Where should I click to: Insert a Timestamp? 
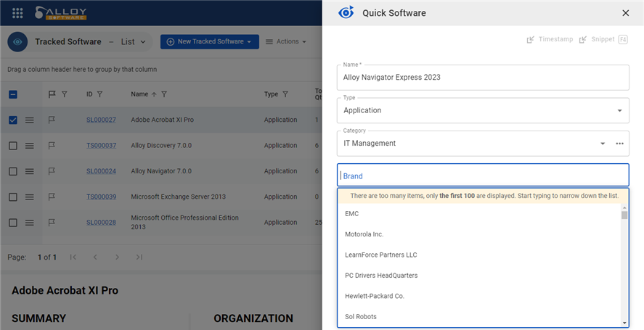click(550, 39)
